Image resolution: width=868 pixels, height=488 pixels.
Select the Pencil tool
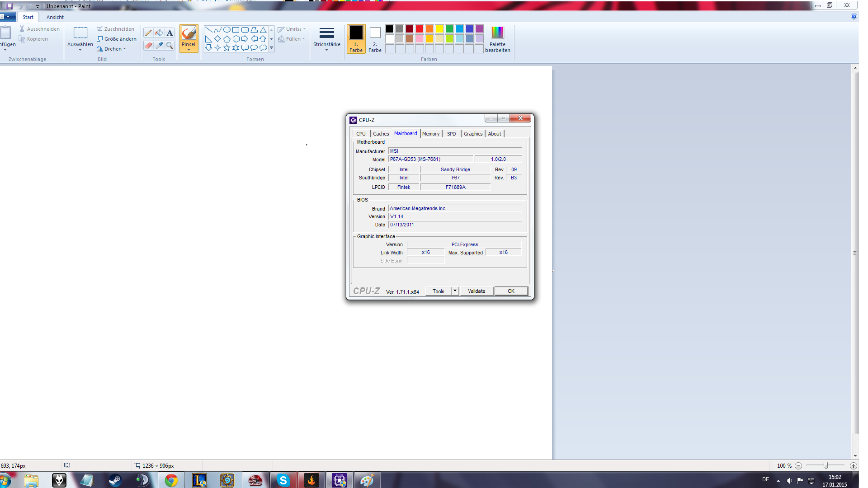coord(148,33)
